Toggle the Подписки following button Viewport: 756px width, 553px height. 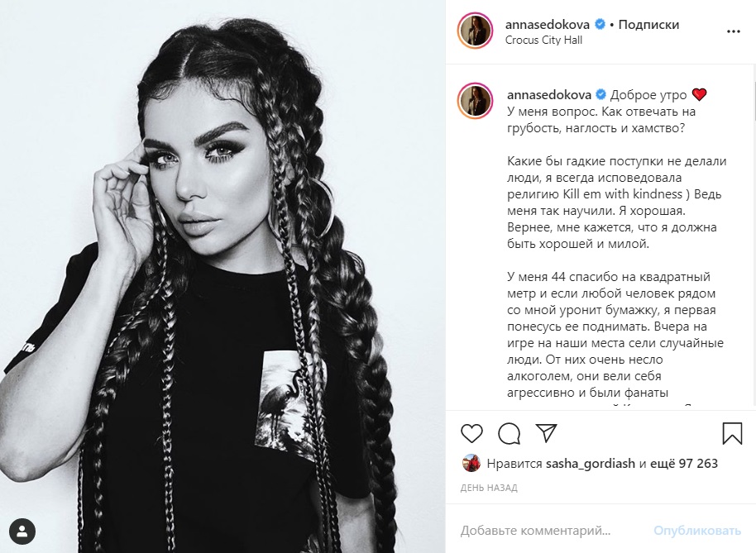648,24
